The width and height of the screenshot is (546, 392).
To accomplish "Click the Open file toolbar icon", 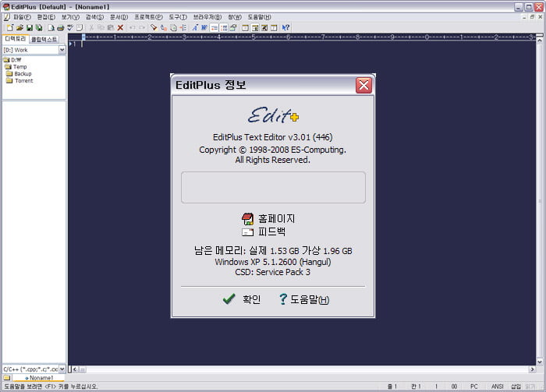I will (19, 27).
